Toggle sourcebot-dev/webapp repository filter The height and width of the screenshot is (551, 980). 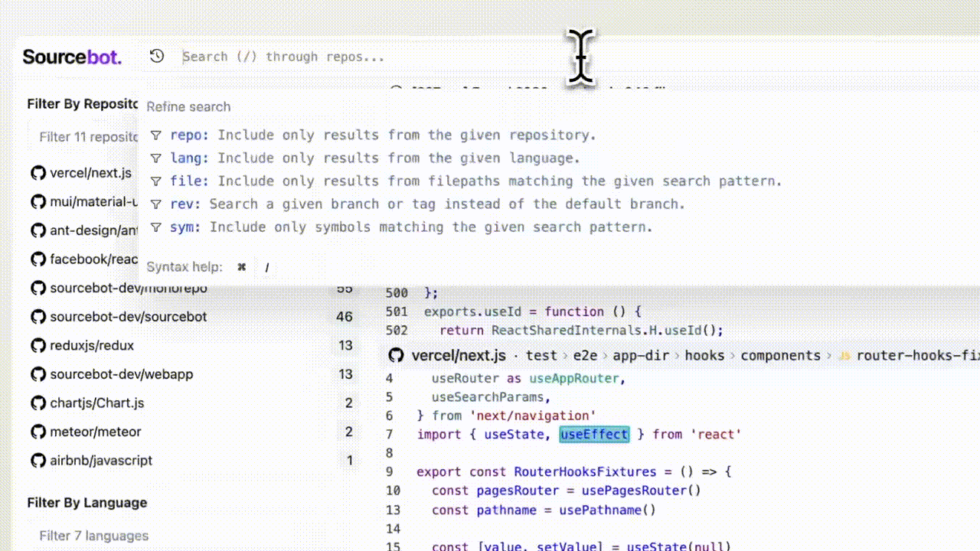click(x=121, y=374)
